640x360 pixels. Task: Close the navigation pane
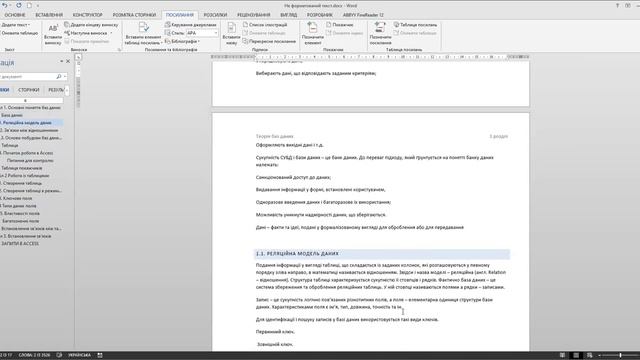point(68,61)
